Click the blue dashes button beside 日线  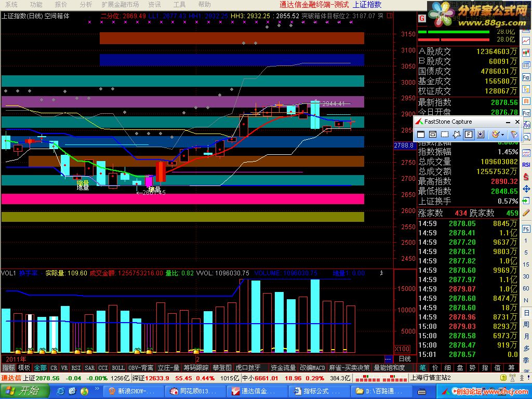pos(388,358)
